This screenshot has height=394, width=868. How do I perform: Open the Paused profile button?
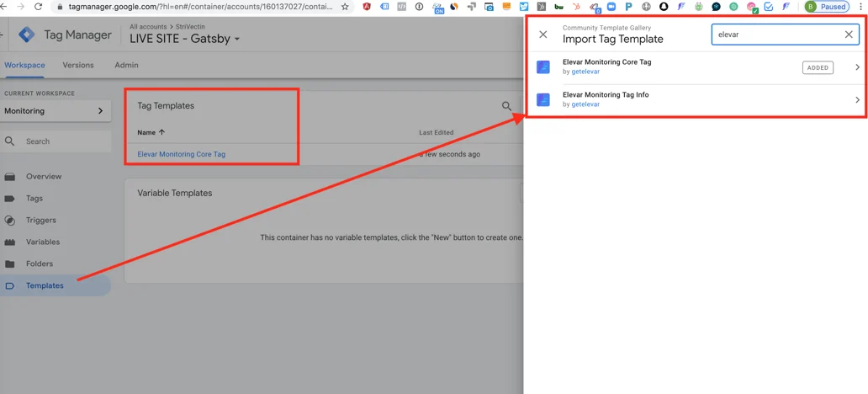click(827, 7)
